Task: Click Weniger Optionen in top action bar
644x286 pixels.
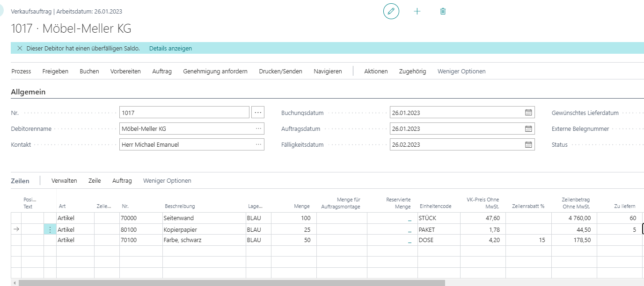Action: point(461,71)
